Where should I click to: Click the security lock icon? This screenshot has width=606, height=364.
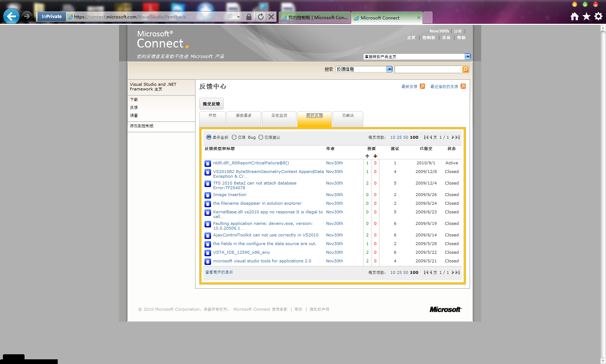coord(249,17)
